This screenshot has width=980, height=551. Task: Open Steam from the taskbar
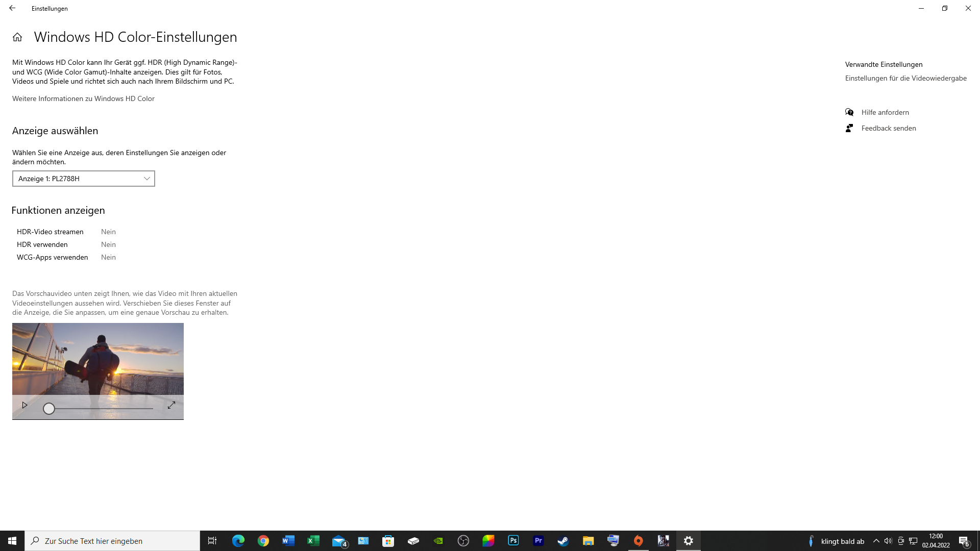point(563,541)
